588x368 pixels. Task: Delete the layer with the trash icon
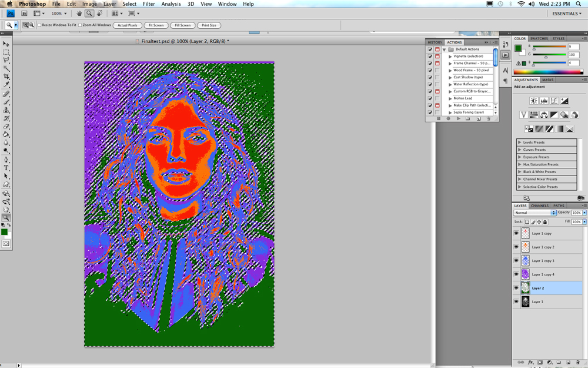(577, 362)
